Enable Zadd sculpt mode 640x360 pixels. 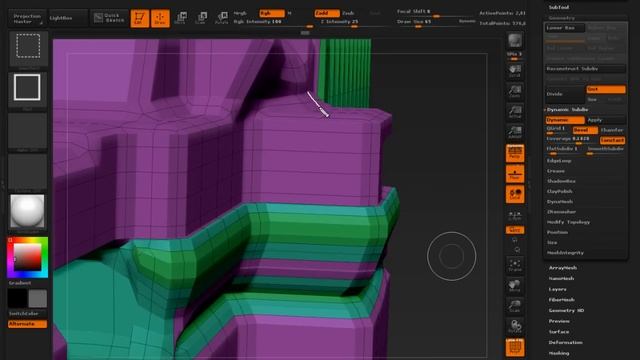point(327,13)
